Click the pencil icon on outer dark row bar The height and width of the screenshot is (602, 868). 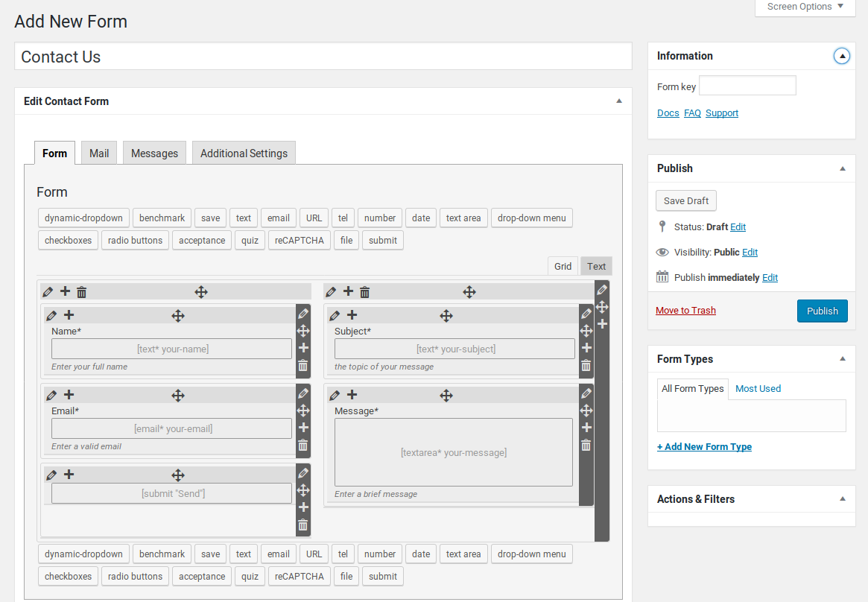602,289
